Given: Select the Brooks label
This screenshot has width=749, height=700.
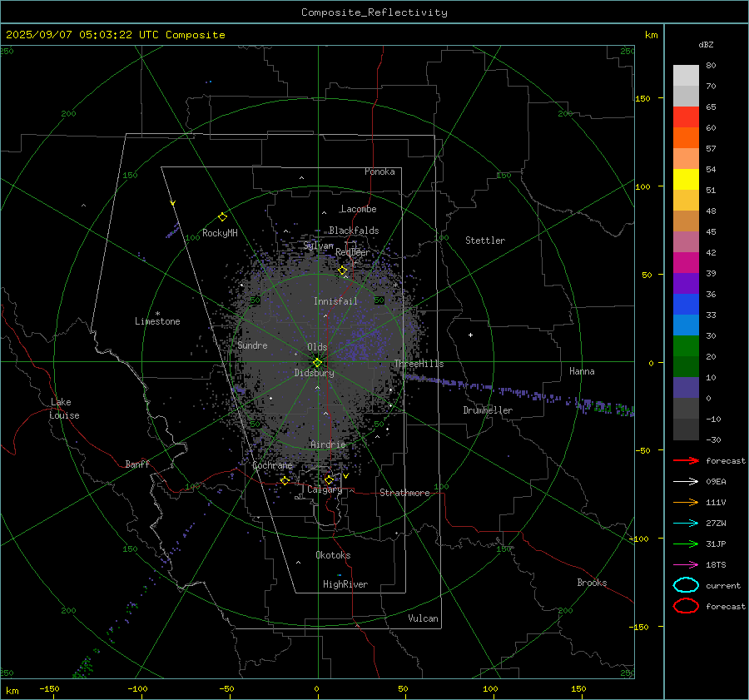Looking at the screenshot, I should pos(592,583).
